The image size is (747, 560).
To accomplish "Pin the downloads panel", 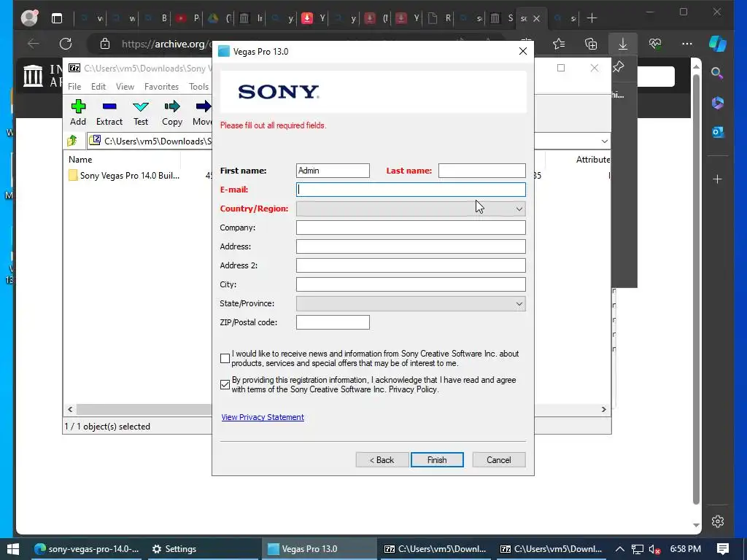I will pos(619,66).
